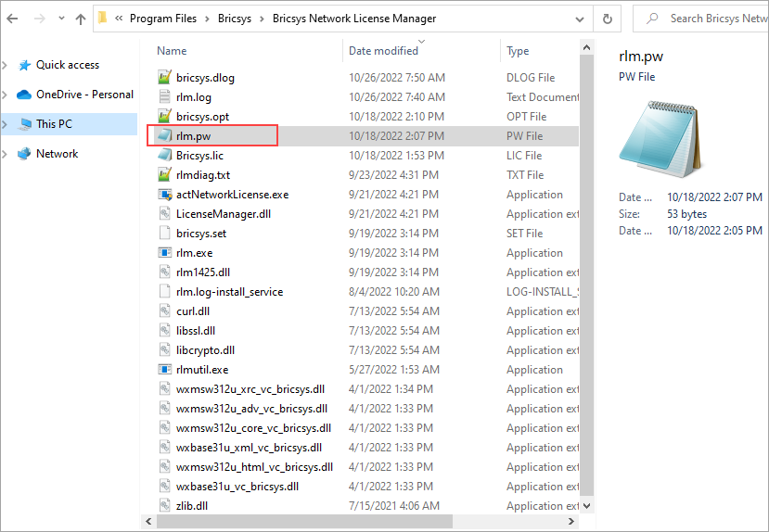This screenshot has width=769, height=532.
Task: Select the rlm.log file
Action: click(193, 97)
